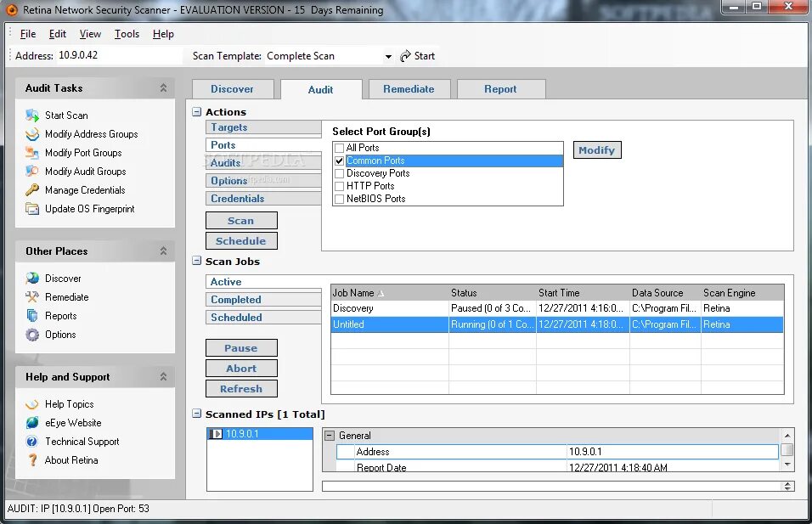Open the Credentials action section
Image resolution: width=812 pixels, height=524 pixels.
coord(263,199)
